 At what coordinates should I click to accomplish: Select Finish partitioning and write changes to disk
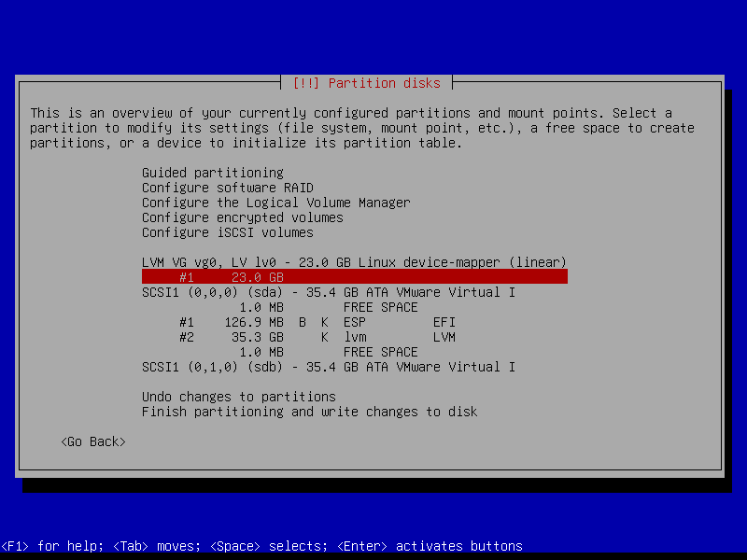pos(309,412)
